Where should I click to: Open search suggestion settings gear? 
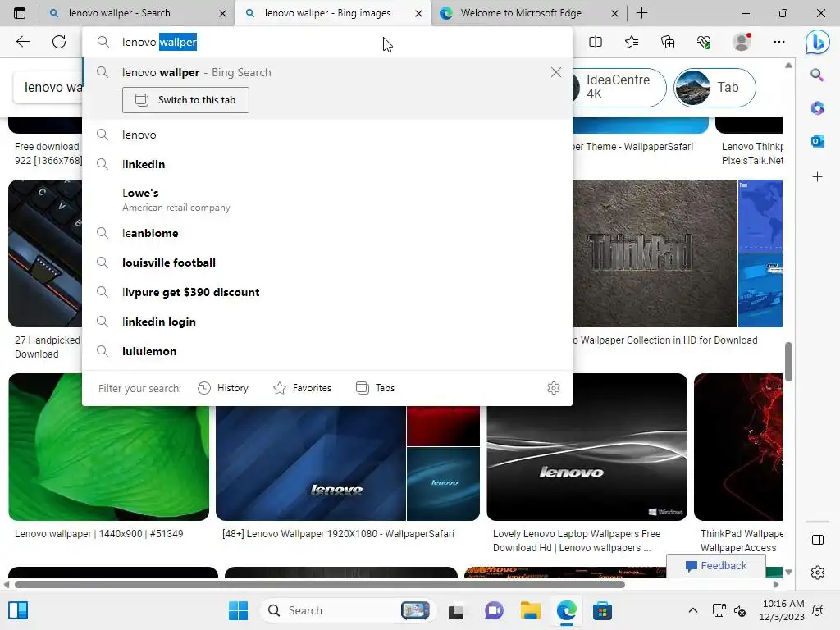(554, 388)
